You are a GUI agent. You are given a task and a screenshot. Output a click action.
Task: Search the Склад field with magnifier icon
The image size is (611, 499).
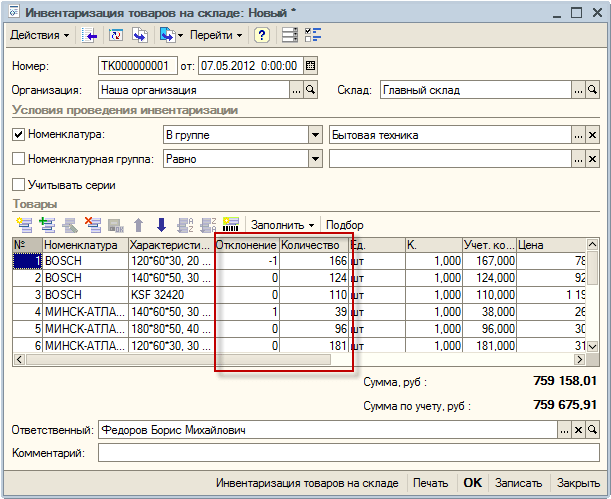tap(592, 90)
